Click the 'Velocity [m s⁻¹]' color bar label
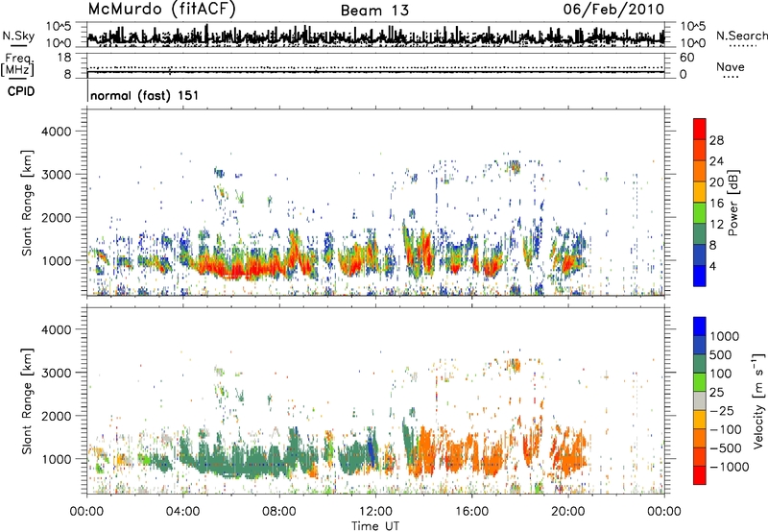Screen dimensions: 768x532 click(x=758, y=400)
